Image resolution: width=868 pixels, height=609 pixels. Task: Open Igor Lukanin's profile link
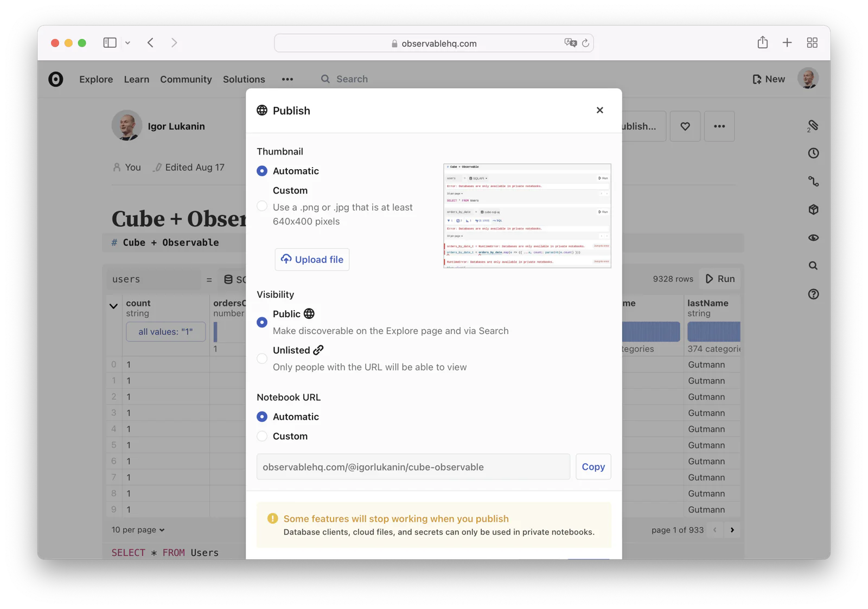point(176,126)
